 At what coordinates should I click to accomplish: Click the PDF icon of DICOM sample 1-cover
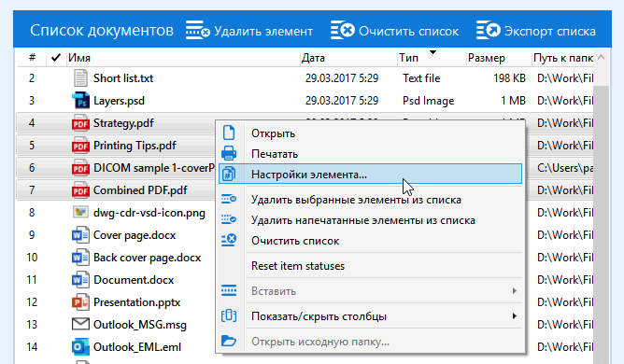80,167
